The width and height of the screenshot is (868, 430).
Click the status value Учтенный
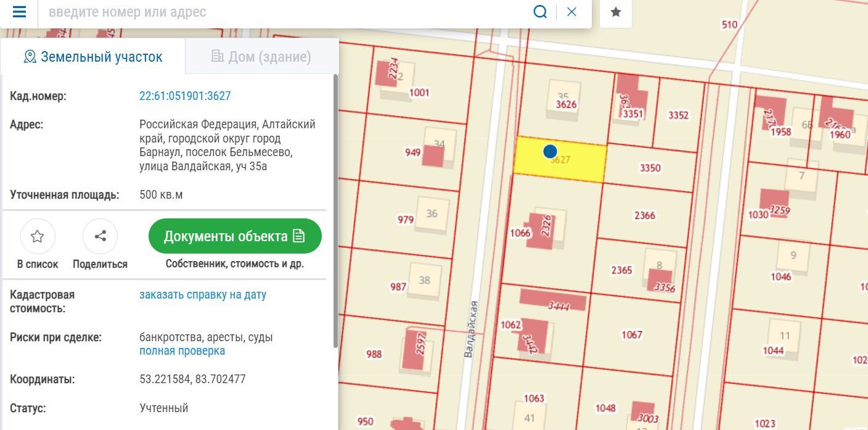pyautogui.click(x=163, y=408)
